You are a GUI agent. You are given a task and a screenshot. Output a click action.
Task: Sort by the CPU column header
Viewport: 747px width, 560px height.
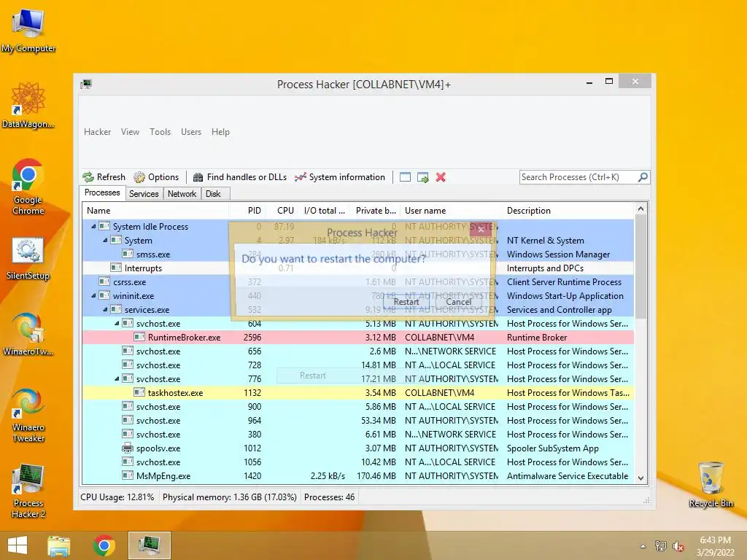tap(281, 211)
